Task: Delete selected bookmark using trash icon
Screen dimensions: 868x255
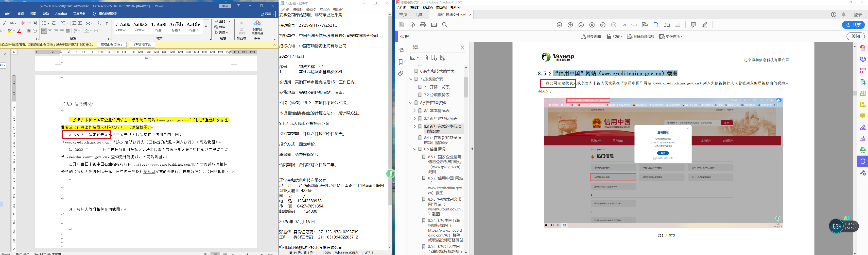Action: tap(426, 58)
